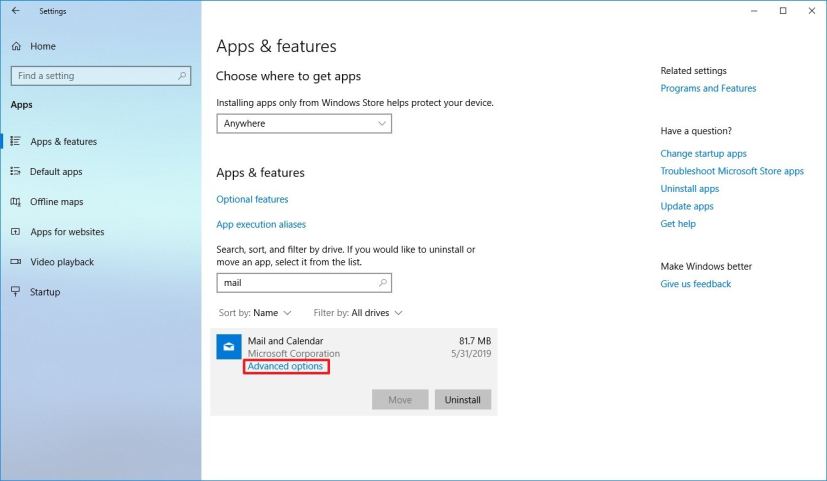Click the Apps & features sidebar icon
The height and width of the screenshot is (481, 827).
(x=16, y=141)
